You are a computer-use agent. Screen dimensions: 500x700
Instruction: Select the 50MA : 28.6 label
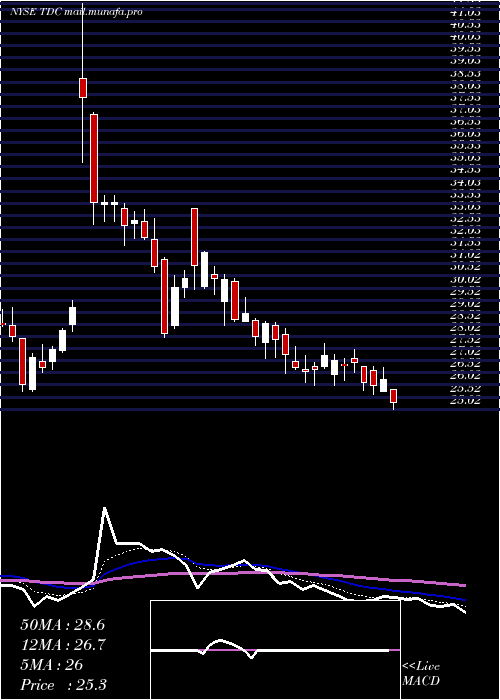click(x=62, y=625)
